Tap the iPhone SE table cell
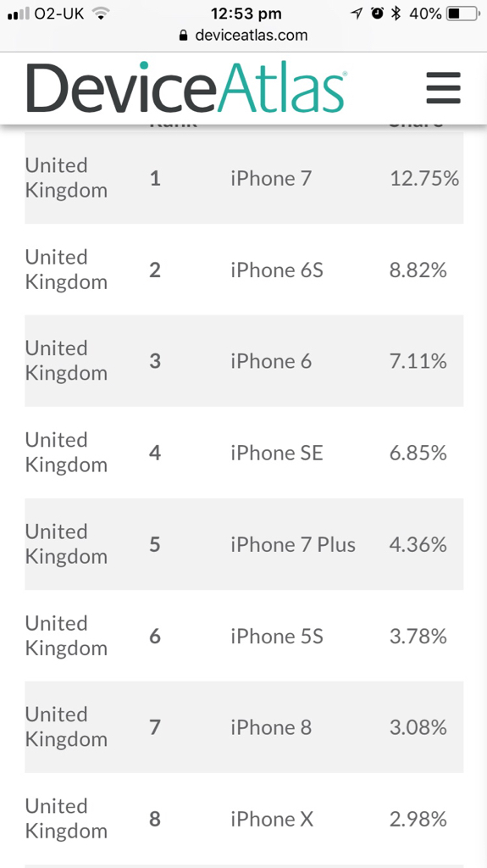487x868 pixels. [x=277, y=453]
